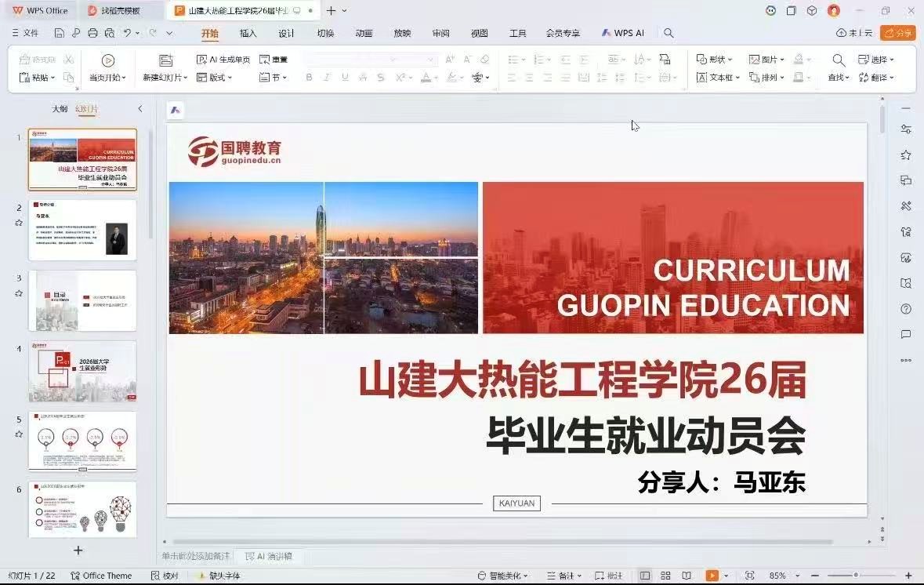This screenshot has width=924, height=585.
Task: Click AI 生成单页 button
Action: coord(223,60)
